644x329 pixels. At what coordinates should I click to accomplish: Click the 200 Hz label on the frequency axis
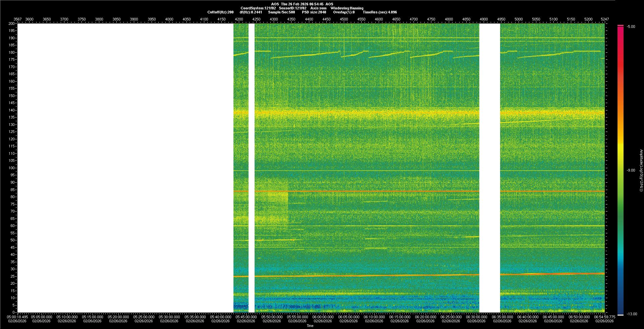tap(12, 23)
